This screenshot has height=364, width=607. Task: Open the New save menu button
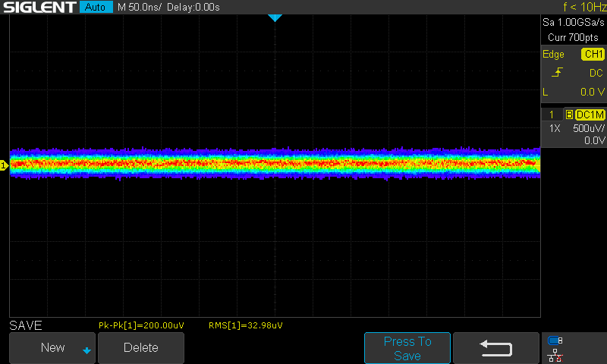tap(52, 348)
